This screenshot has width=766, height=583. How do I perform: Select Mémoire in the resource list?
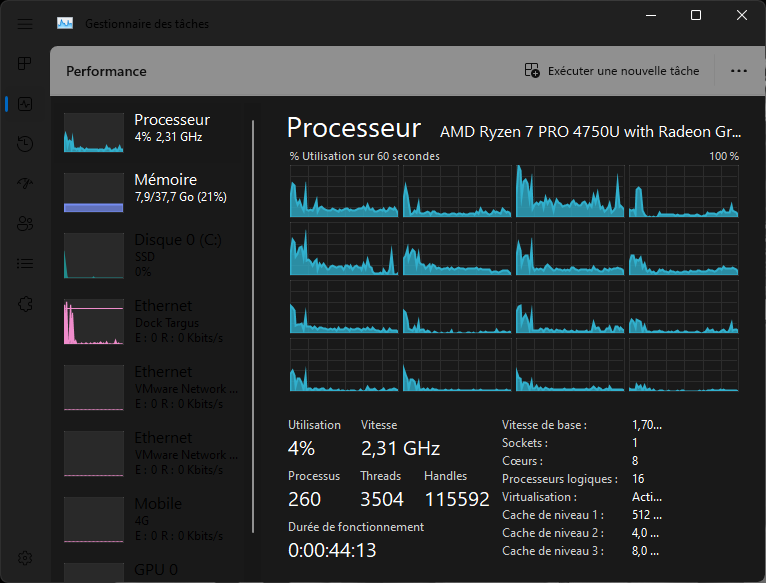[151, 192]
